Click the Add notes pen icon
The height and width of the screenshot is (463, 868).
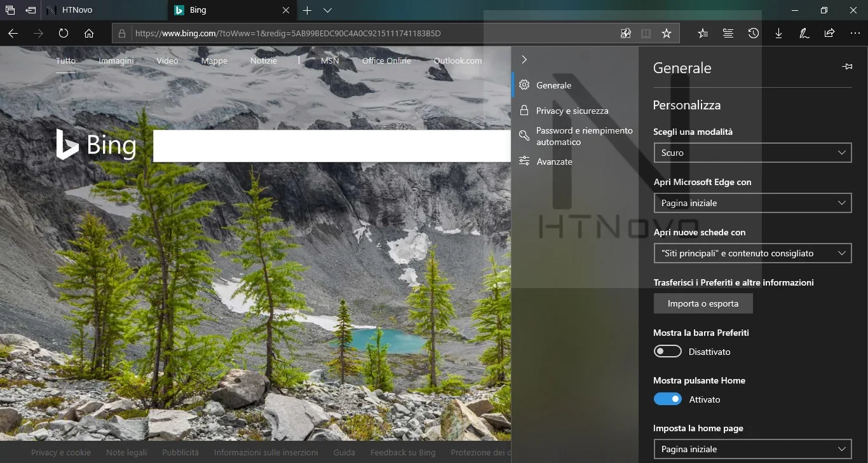point(804,34)
